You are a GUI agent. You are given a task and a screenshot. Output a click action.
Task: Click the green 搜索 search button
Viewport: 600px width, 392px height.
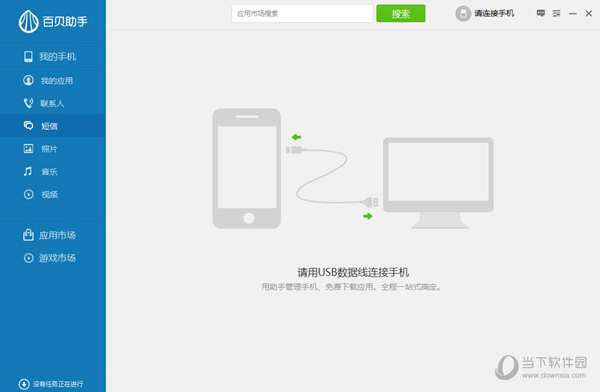401,13
